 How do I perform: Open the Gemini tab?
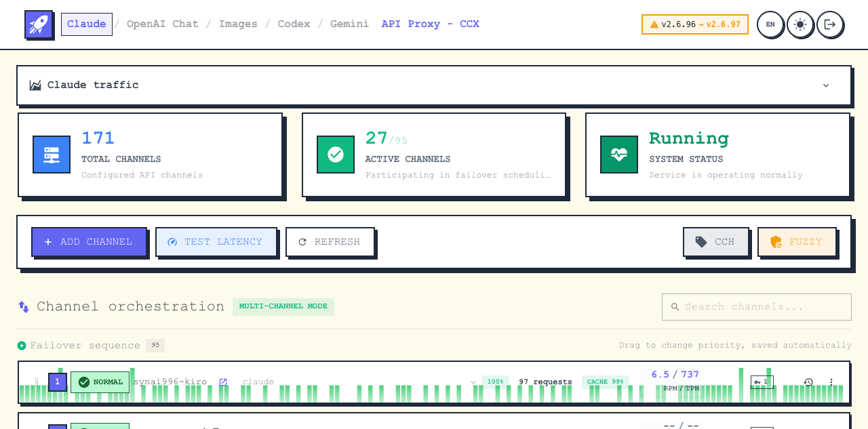pyautogui.click(x=349, y=24)
